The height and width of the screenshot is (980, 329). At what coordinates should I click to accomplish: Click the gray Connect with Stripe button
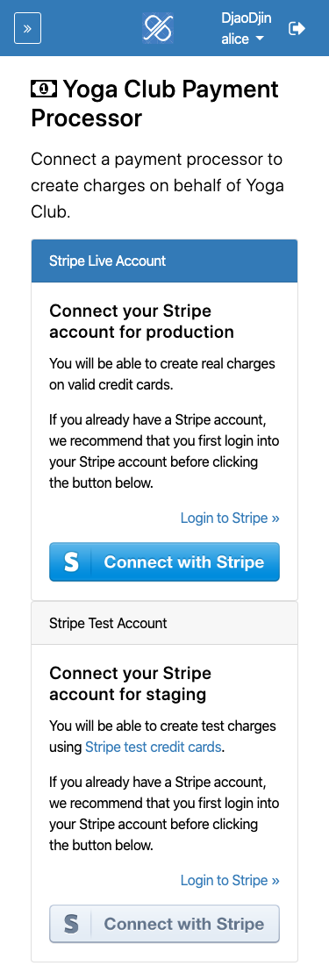(x=165, y=924)
